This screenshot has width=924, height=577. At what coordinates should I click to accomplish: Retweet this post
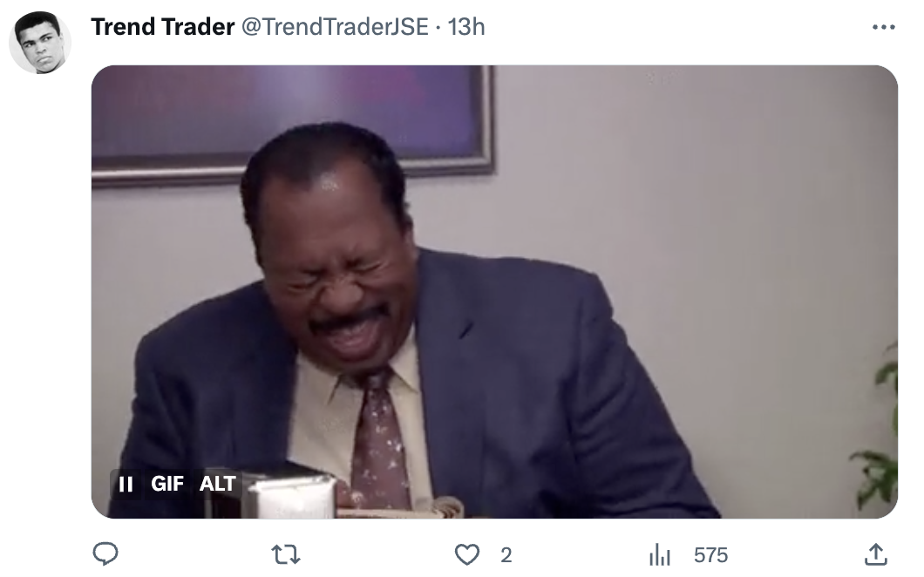[x=286, y=554]
